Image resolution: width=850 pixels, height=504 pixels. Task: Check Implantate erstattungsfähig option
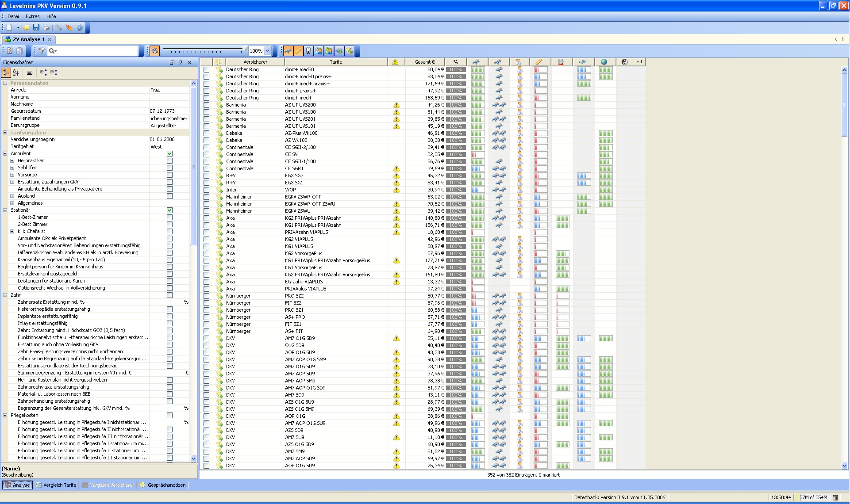[169, 316]
